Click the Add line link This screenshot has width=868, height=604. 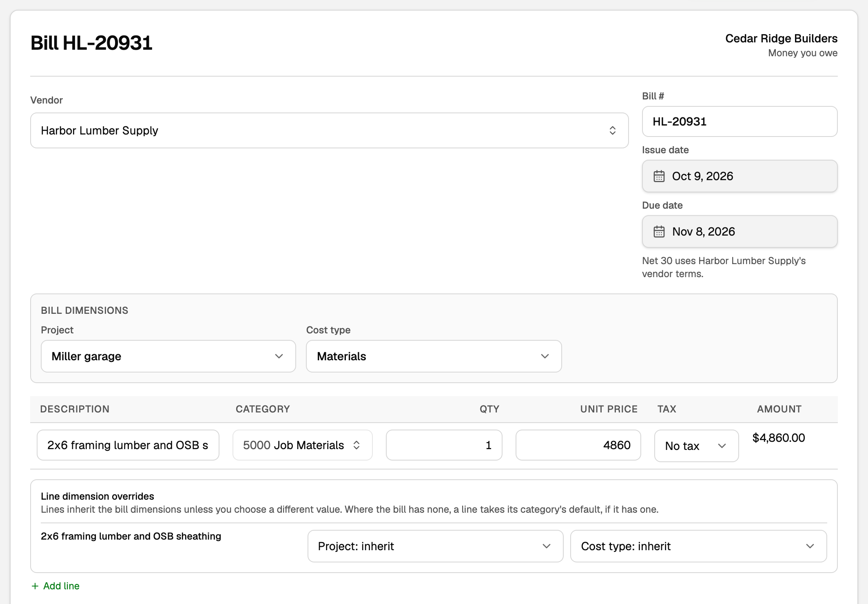point(55,586)
